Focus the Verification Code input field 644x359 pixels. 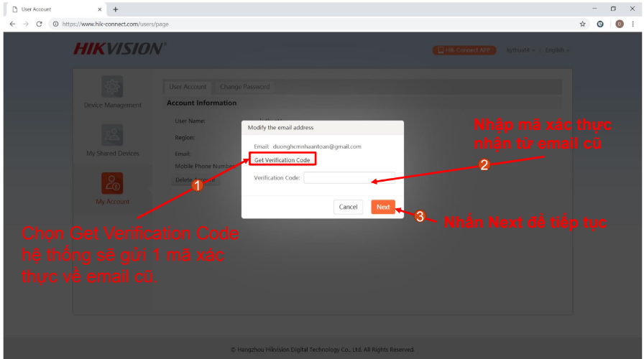pyautogui.click(x=349, y=177)
